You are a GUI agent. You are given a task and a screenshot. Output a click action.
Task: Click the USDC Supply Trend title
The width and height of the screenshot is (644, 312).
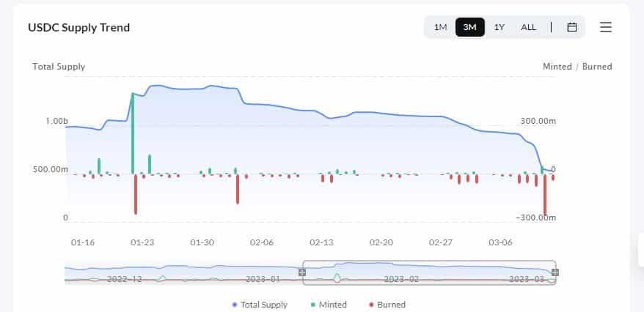[x=79, y=28]
